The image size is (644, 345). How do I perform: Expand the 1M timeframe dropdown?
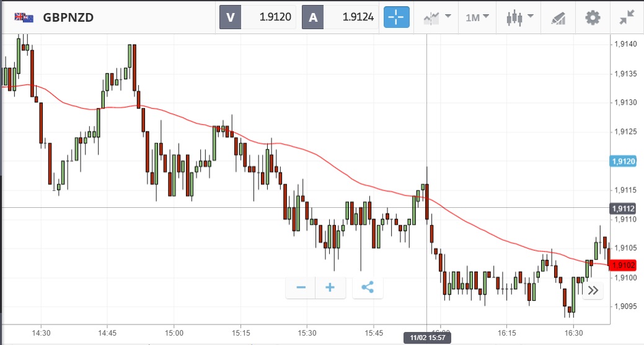click(477, 17)
